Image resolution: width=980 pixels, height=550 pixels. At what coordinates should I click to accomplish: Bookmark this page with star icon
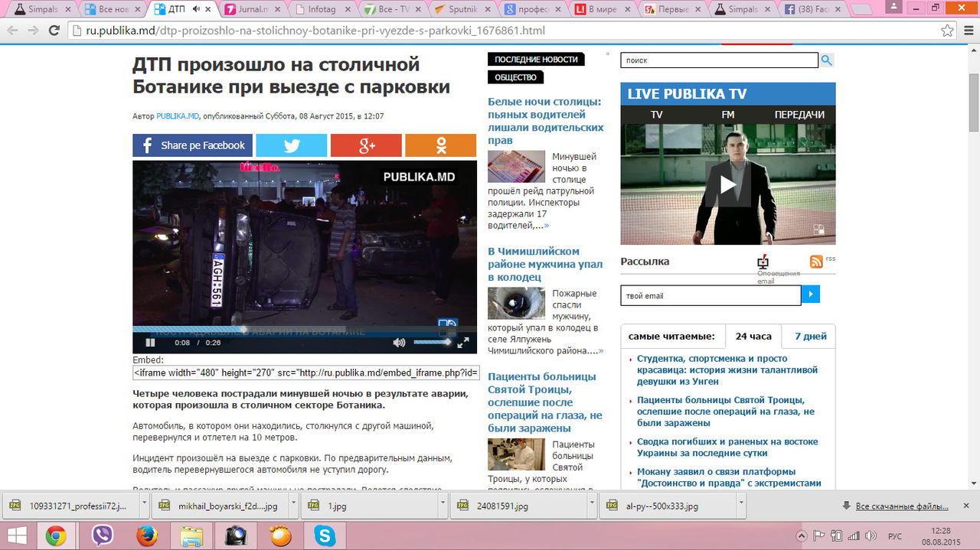pyautogui.click(x=948, y=31)
